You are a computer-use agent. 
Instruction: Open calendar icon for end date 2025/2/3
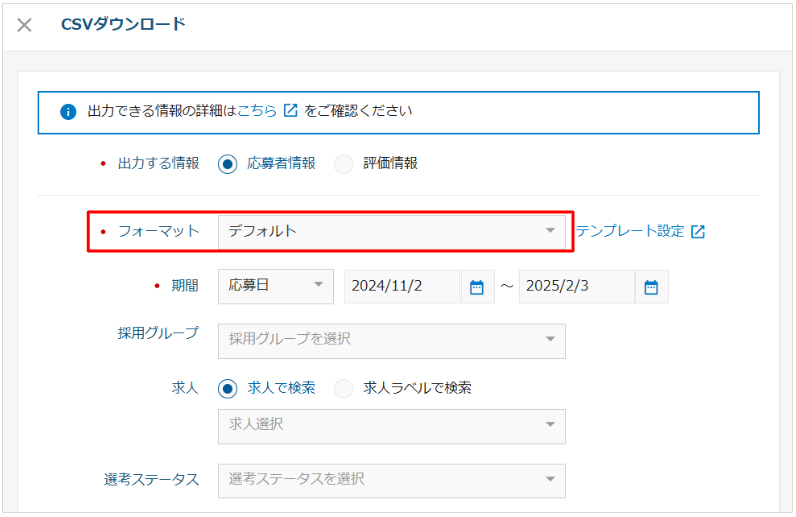click(651, 287)
